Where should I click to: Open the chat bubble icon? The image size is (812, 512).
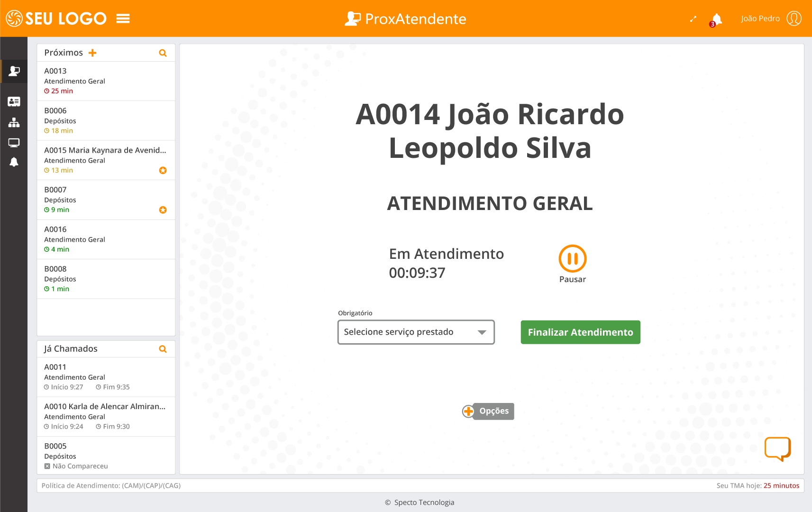point(778,449)
